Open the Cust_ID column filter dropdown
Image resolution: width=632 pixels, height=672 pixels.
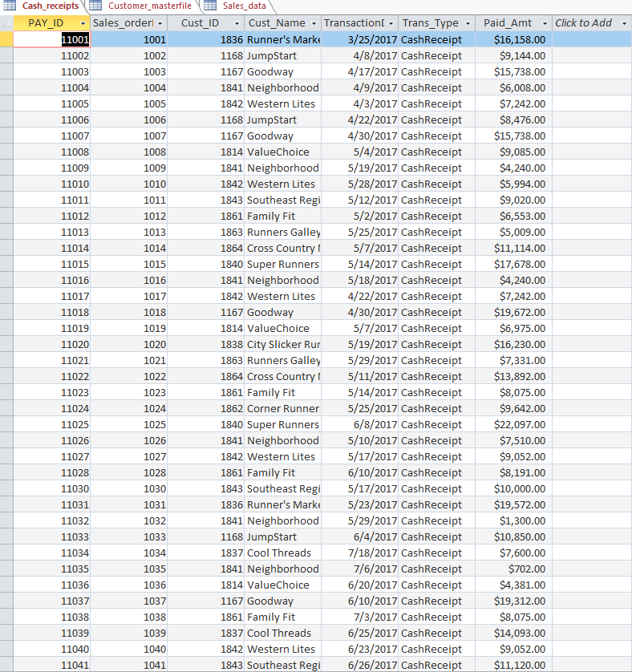pyautogui.click(x=237, y=23)
